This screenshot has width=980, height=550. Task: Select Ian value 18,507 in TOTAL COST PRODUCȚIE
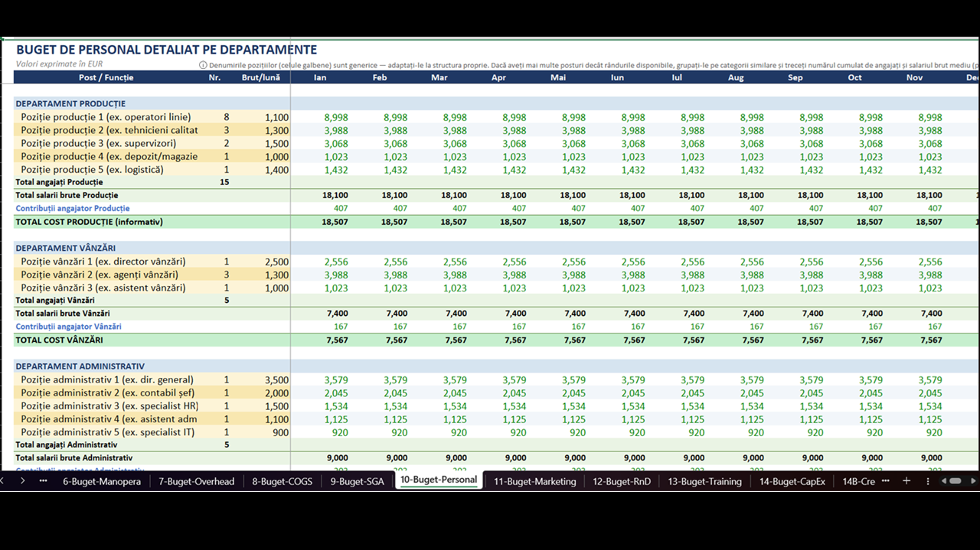tap(335, 222)
